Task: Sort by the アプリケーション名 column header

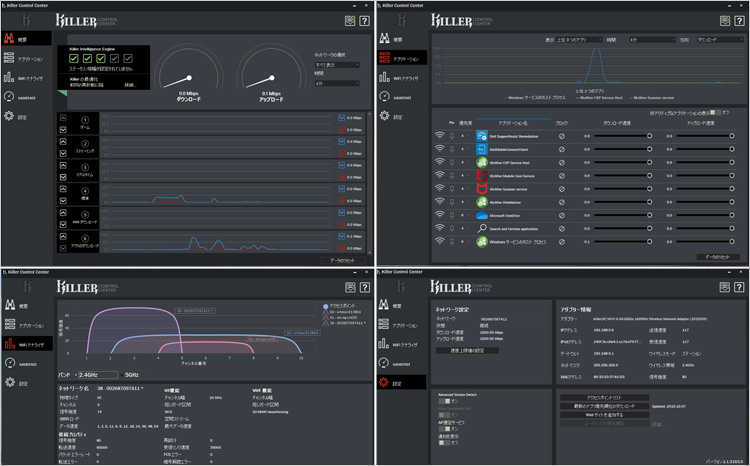Action: (511, 123)
